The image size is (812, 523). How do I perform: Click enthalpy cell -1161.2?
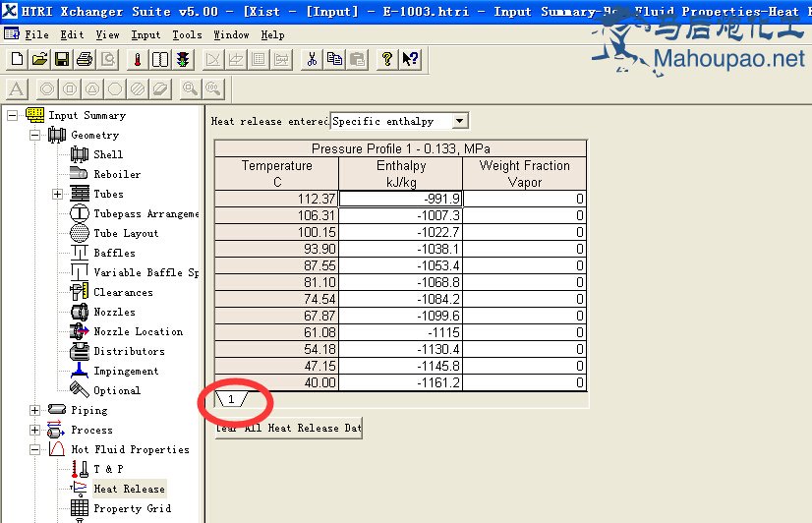tap(401, 382)
